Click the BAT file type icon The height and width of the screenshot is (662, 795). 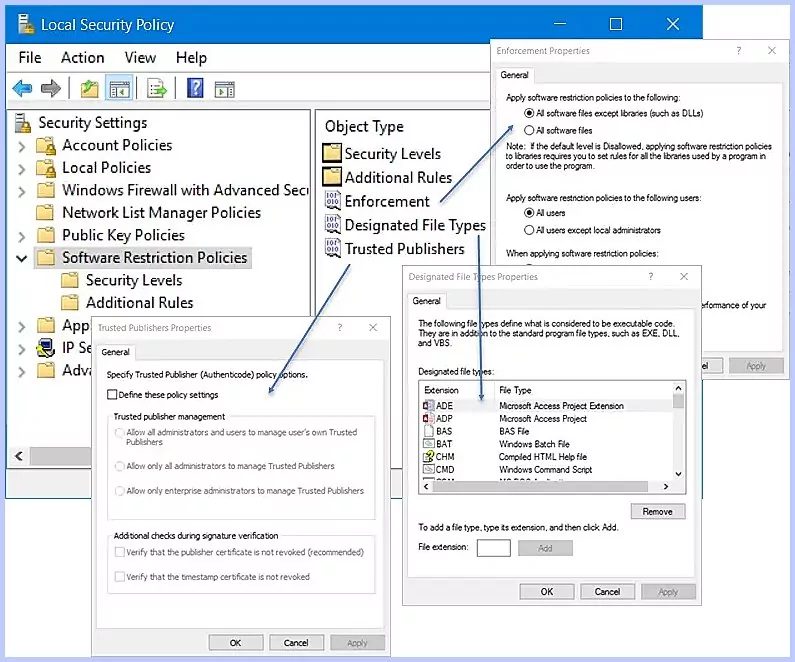click(x=428, y=444)
